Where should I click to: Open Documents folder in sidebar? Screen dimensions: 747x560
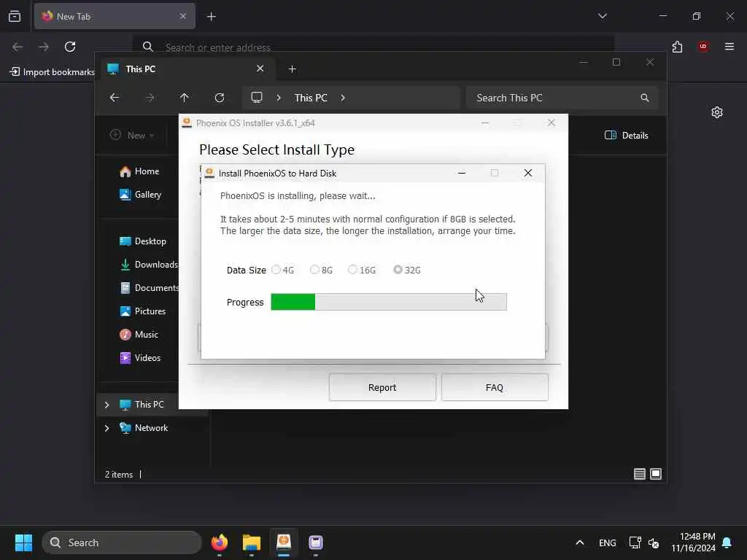(x=149, y=287)
